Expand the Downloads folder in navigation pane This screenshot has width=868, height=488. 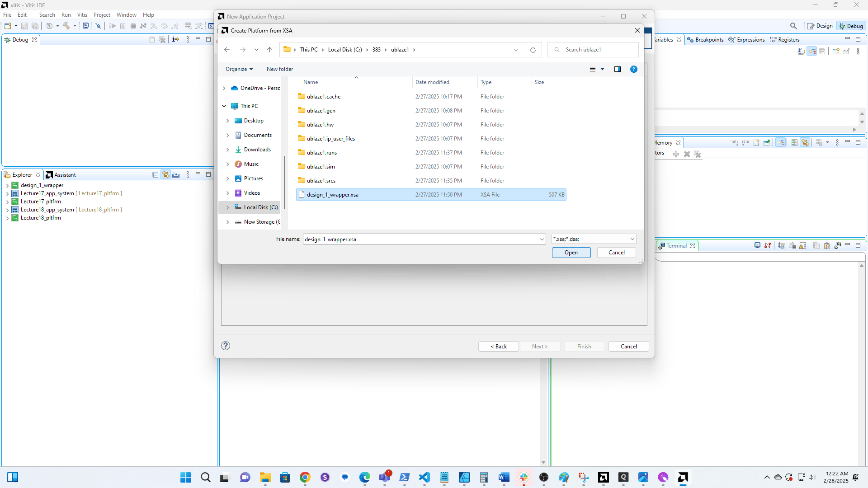227,150
